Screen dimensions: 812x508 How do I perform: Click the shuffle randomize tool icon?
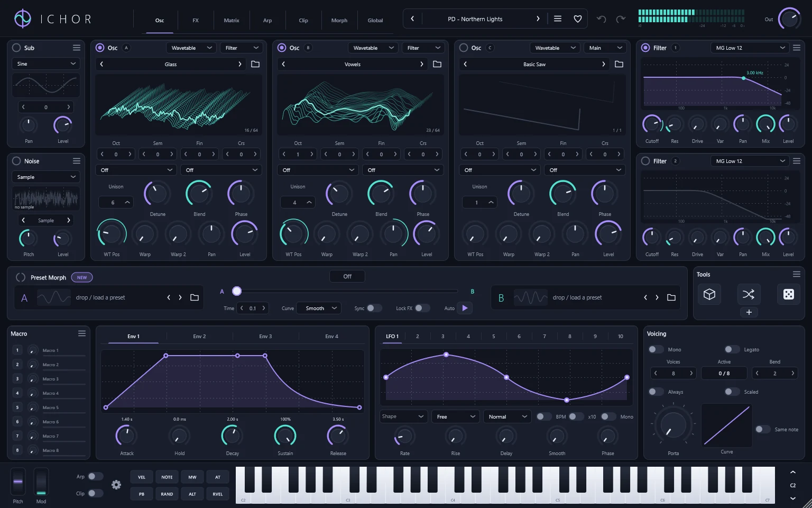point(749,294)
